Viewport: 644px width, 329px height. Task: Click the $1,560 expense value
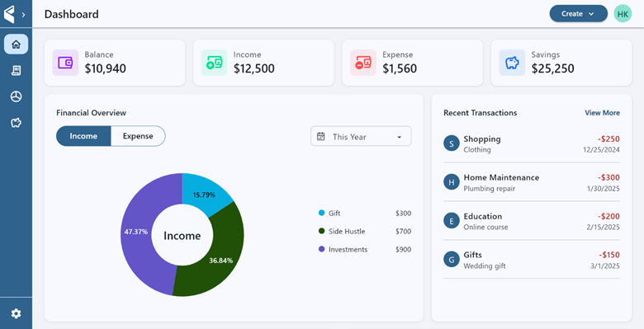point(400,68)
